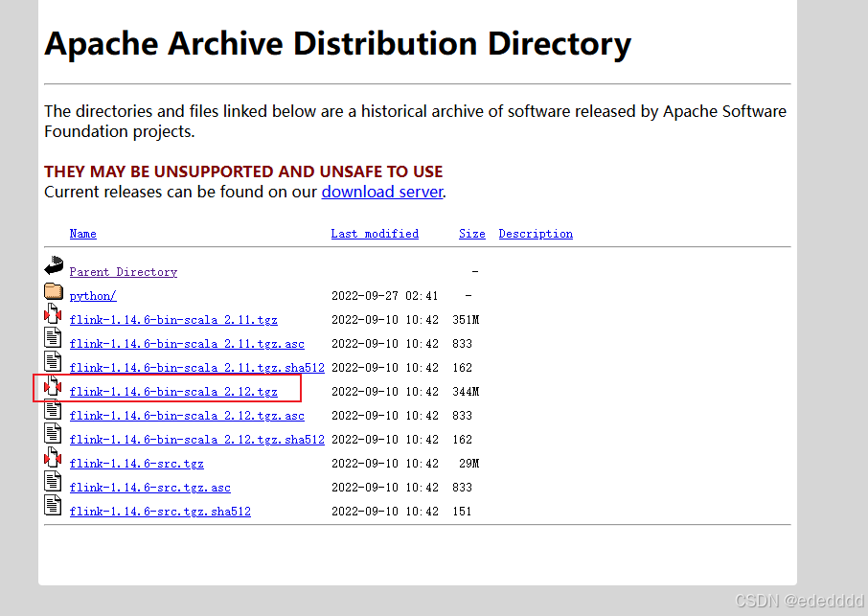Click the 29M size value

click(468, 464)
